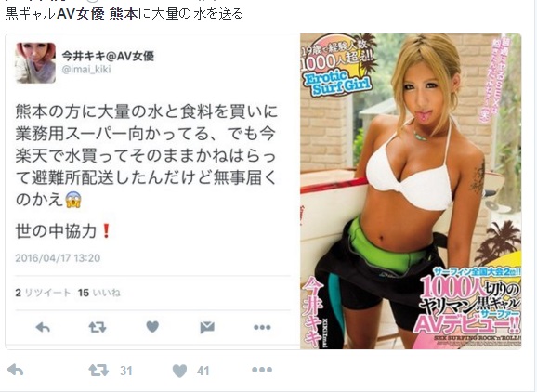View the 2 リツイート list

pyautogui.click(x=43, y=293)
